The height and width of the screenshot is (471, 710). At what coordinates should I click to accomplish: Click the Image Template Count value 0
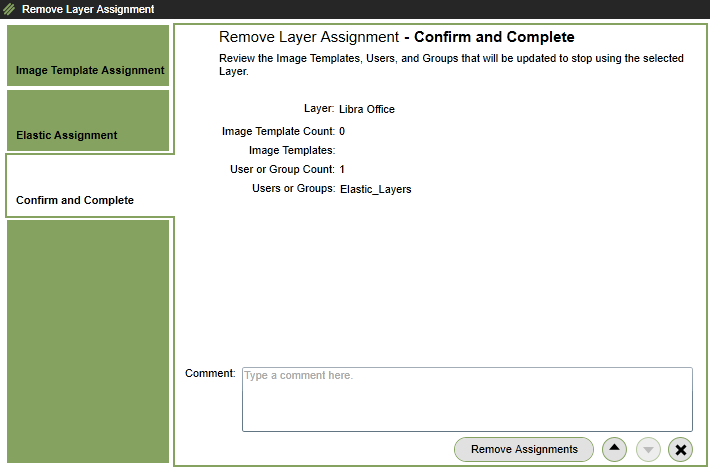(x=342, y=131)
